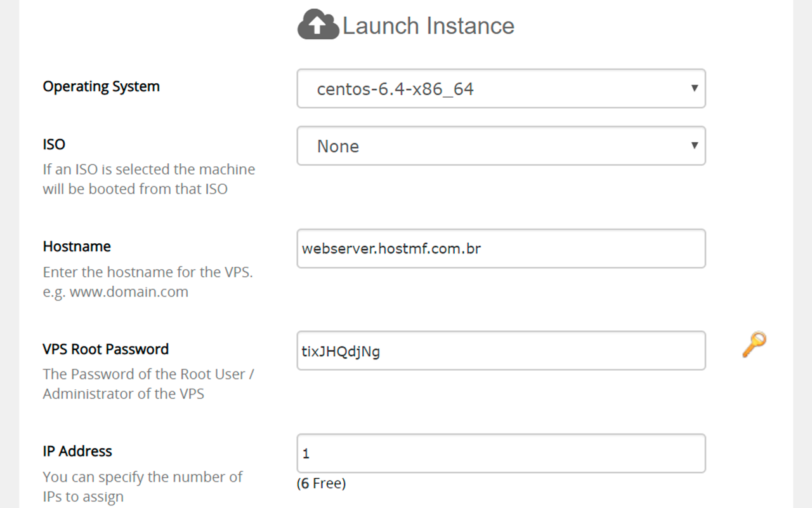Screen dimensions: 812x508
Task: Focus the VPS Root Password field
Action: tap(501, 351)
